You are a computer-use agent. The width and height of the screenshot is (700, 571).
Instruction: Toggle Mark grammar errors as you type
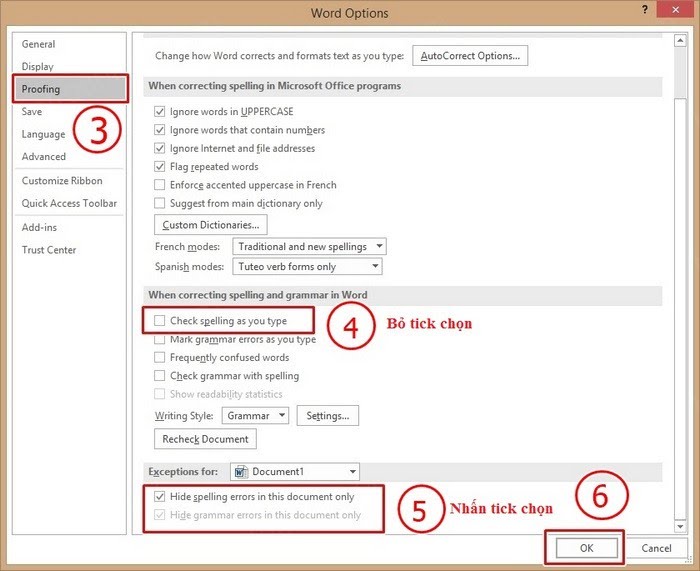point(159,339)
